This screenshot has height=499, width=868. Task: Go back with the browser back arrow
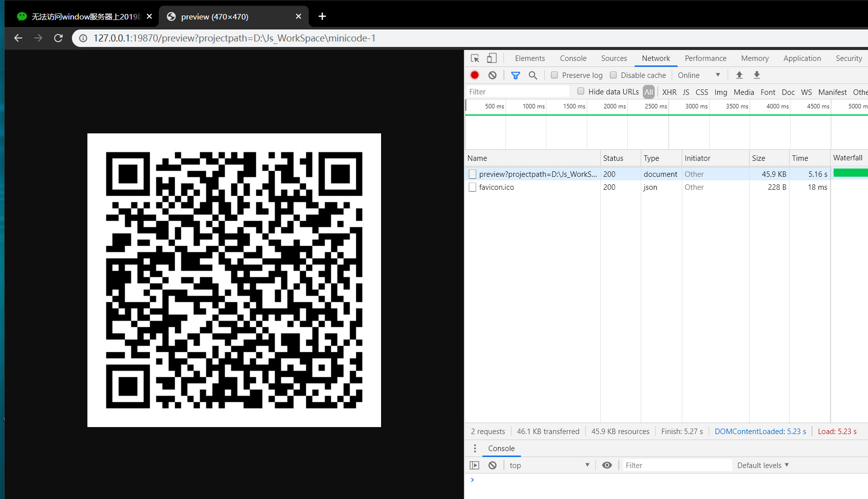pyautogui.click(x=18, y=38)
